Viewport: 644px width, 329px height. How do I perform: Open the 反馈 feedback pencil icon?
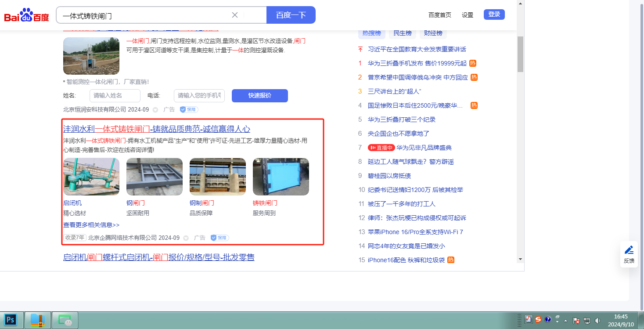(x=629, y=250)
